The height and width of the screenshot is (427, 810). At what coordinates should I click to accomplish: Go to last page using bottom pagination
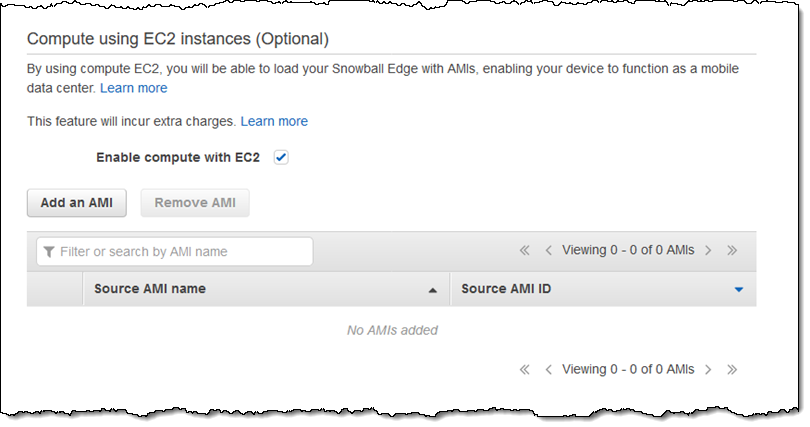[x=732, y=369]
